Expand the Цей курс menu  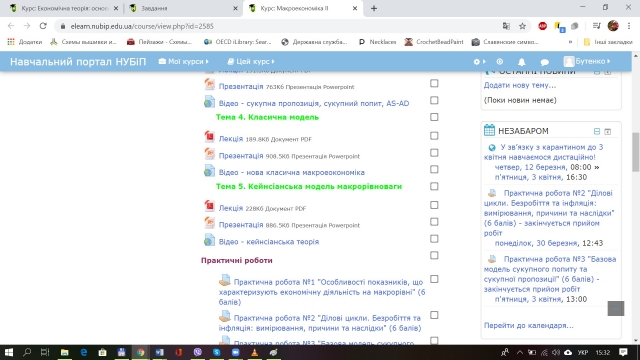pos(251,61)
